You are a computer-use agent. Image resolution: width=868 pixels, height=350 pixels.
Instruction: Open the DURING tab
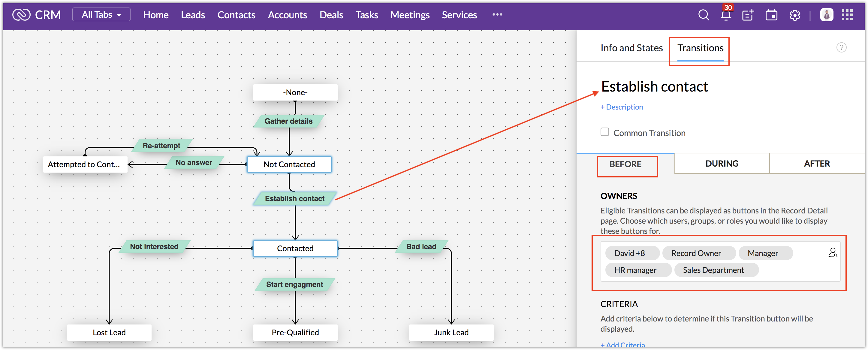[722, 164]
